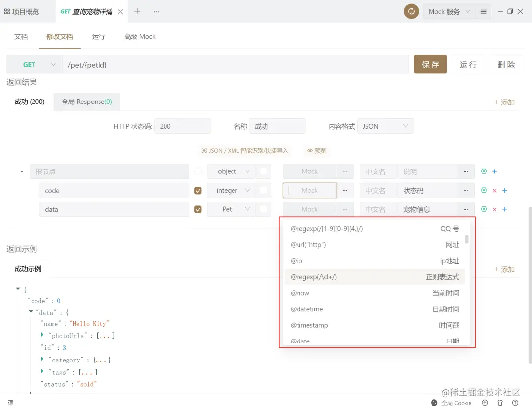
Task: Switch to the 文档 tab
Action: point(21,36)
